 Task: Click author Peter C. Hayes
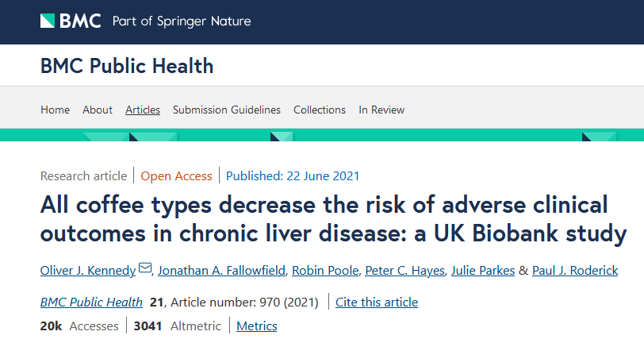(404, 271)
